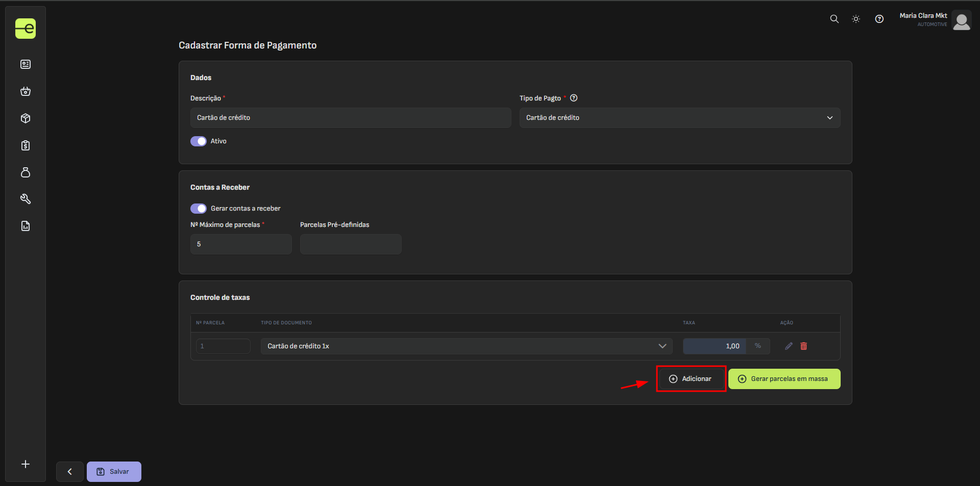This screenshot has width=980, height=486.
Task: Open the Tipo de Pagto dropdown
Action: click(679, 118)
